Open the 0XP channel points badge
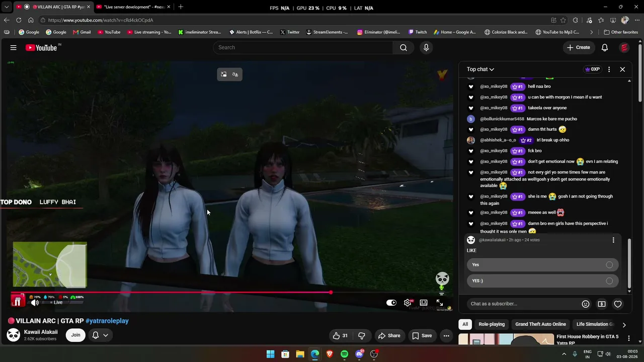 pos(592,69)
